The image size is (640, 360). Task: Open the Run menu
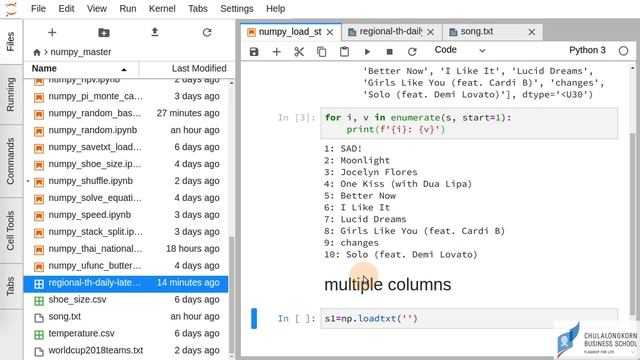128,9
